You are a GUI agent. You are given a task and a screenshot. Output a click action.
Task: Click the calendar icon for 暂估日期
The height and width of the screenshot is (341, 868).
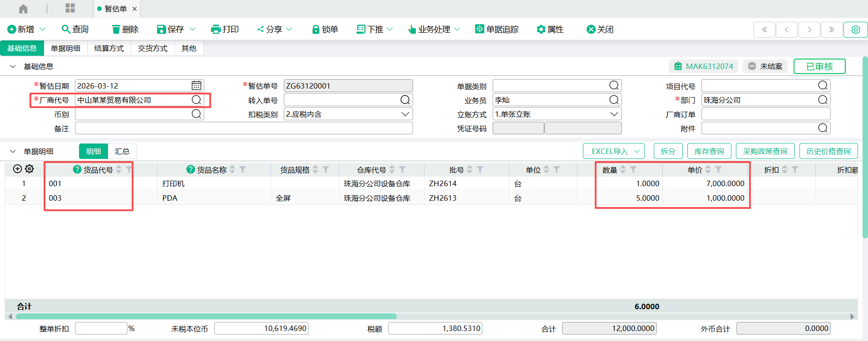[196, 85]
